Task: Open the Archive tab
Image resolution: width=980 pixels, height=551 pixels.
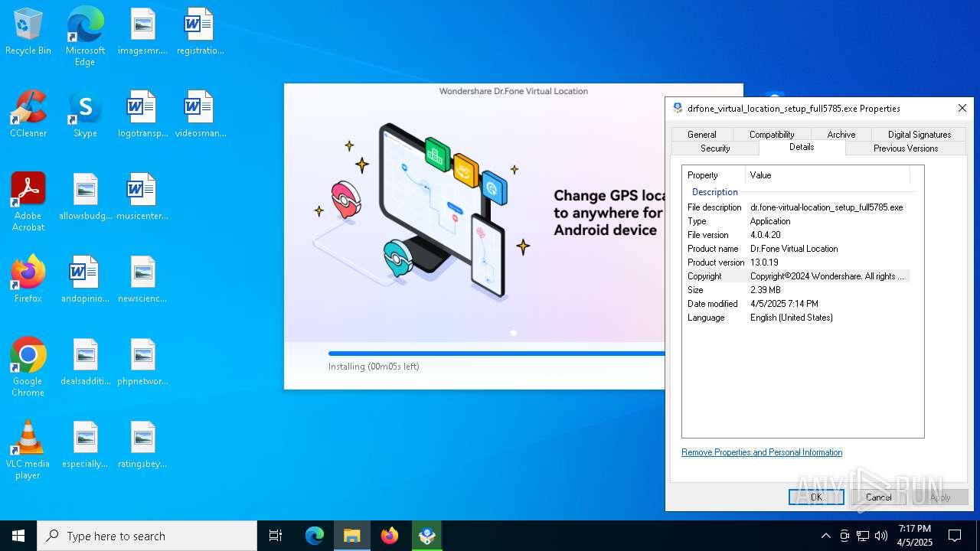Action: [x=841, y=134]
